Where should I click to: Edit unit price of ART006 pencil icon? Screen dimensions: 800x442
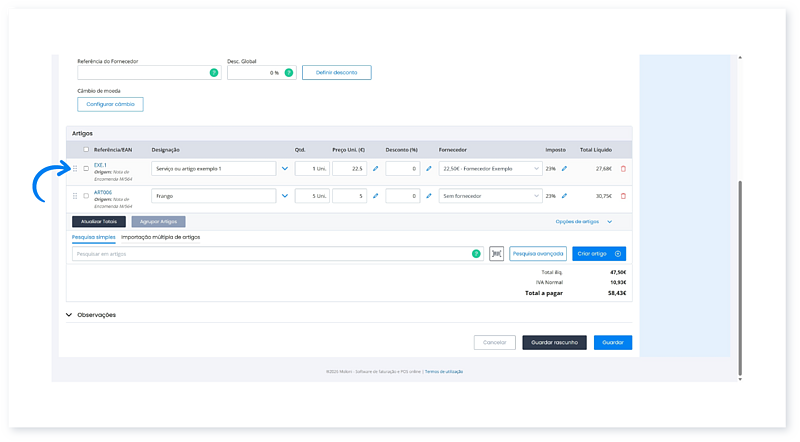376,196
